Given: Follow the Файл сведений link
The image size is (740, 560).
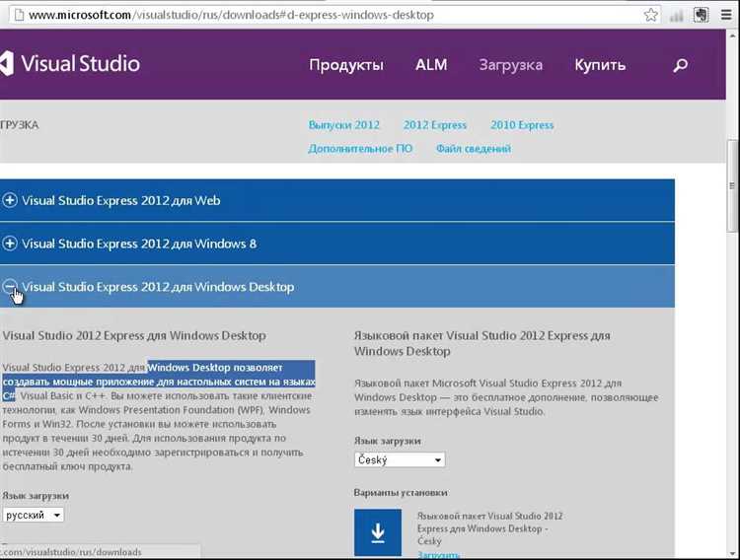Looking at the screenshot, I should pos(474,149).
